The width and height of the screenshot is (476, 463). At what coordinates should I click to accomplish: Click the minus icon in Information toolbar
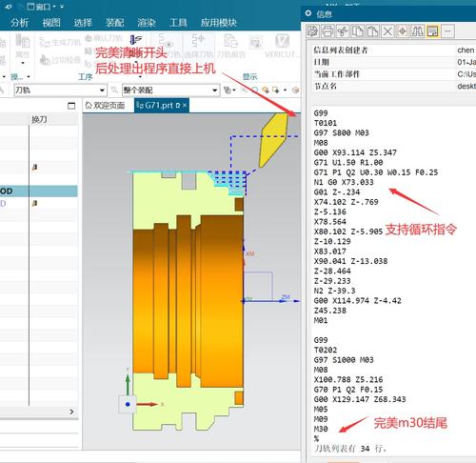click(x=447, y=31)
